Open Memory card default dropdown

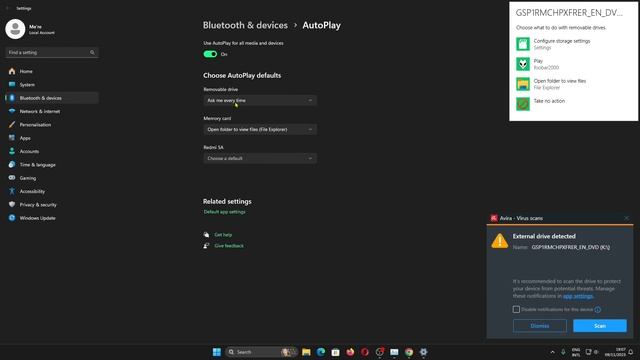coord(260,129)
